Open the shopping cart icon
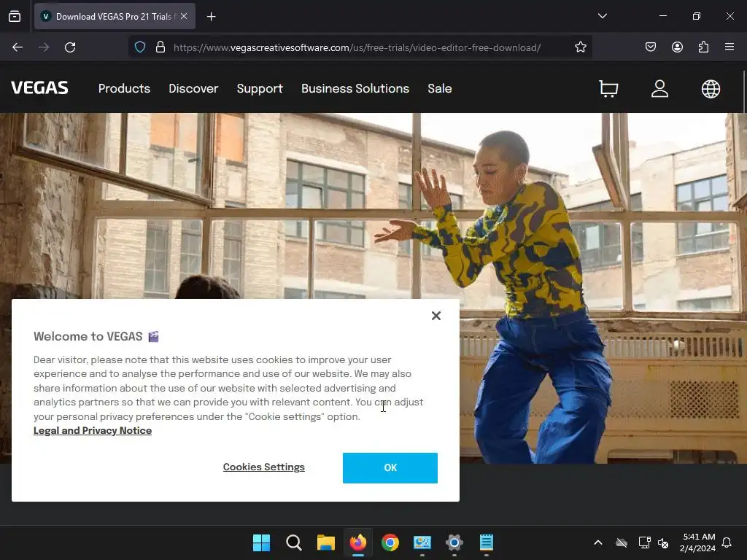 [608, 88]
